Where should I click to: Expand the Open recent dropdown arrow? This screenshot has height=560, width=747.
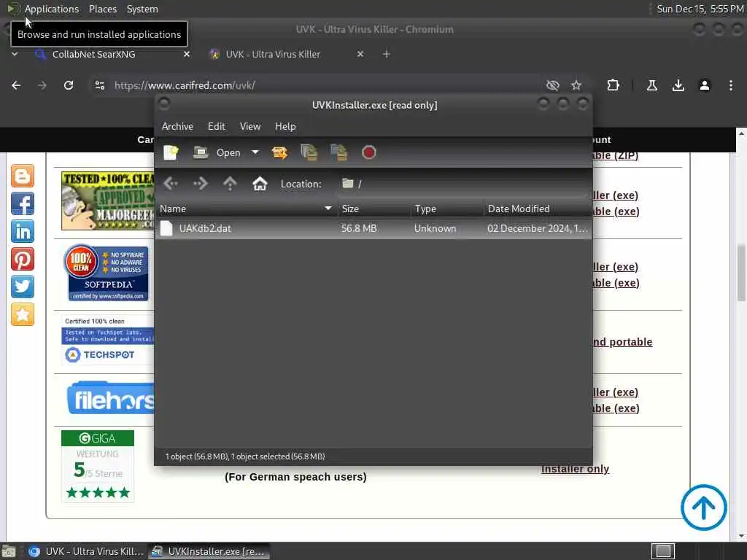point(255,152)
